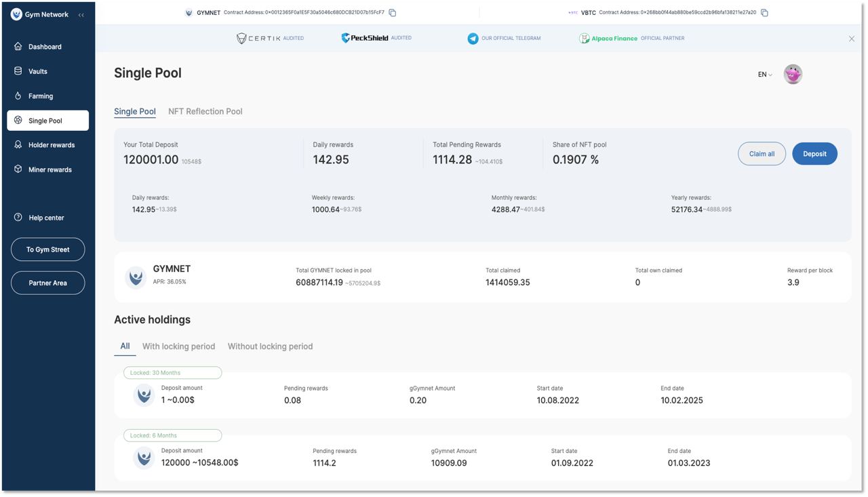868x497 pixels.
Task: Copy the VBTC contract address
Action: point(764,13)
